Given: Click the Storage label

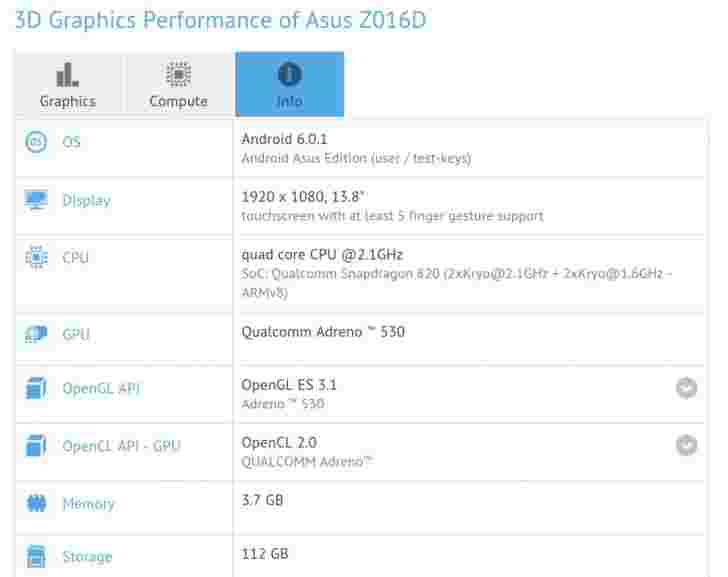Looking at the screenshot, I should tap(87, 557).
